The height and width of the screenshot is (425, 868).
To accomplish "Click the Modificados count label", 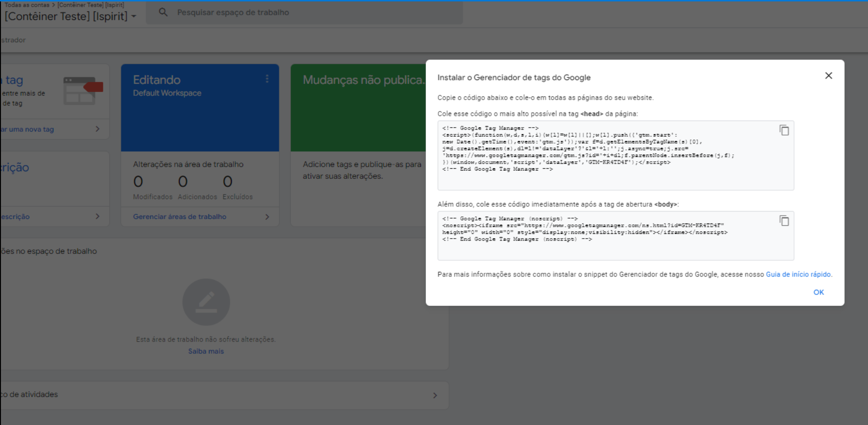I will 153,197.
